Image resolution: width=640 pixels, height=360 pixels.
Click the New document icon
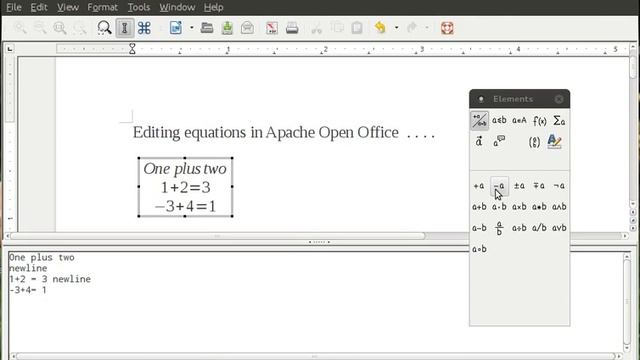(x=176, y=28)
